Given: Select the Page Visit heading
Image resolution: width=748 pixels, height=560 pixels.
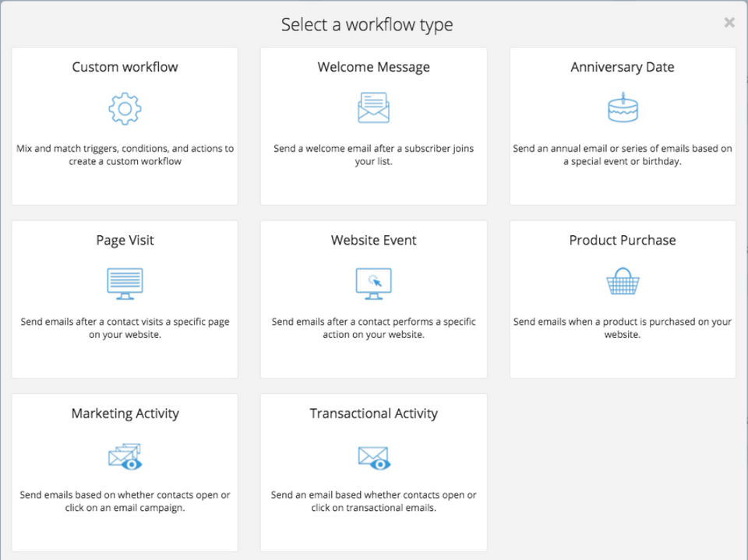Looking at the screenshot, I should pos(125,240).
